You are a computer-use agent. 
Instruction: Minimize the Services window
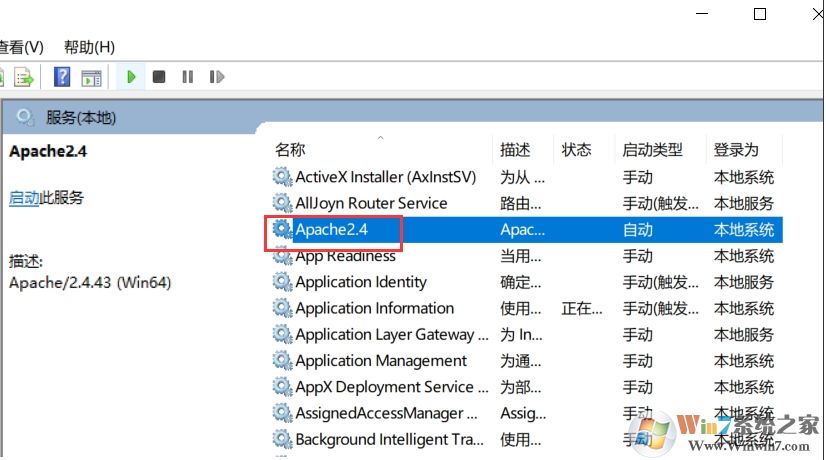[702, 14]
